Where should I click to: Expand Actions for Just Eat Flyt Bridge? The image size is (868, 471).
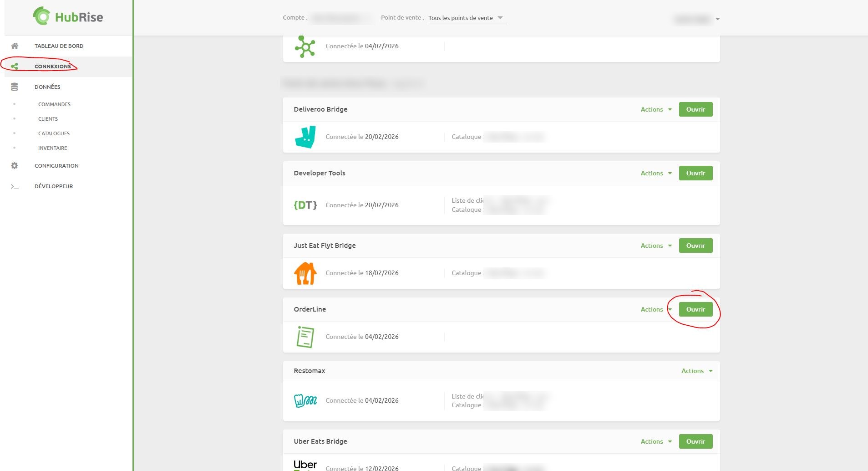tap(656, 246)
